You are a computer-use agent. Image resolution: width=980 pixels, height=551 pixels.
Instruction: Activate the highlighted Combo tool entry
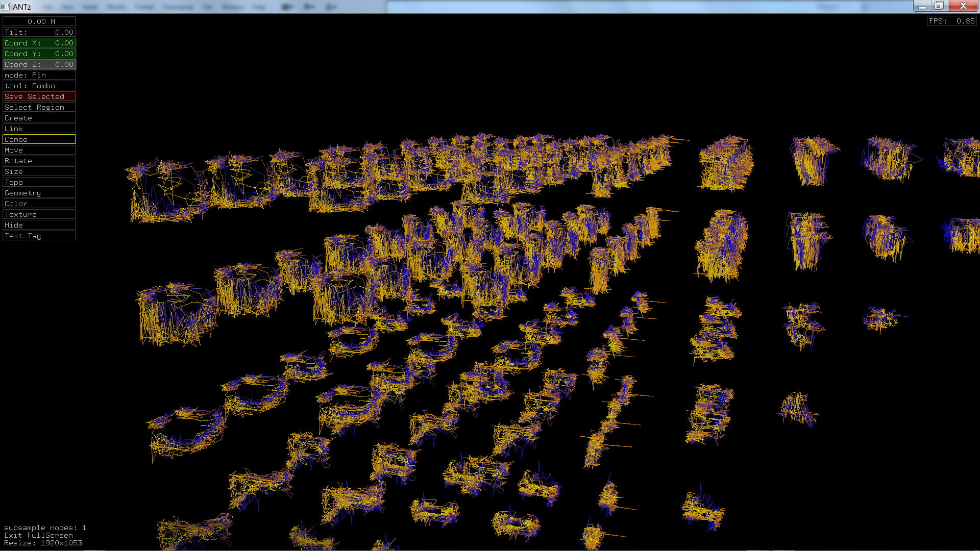coord(39,139)
